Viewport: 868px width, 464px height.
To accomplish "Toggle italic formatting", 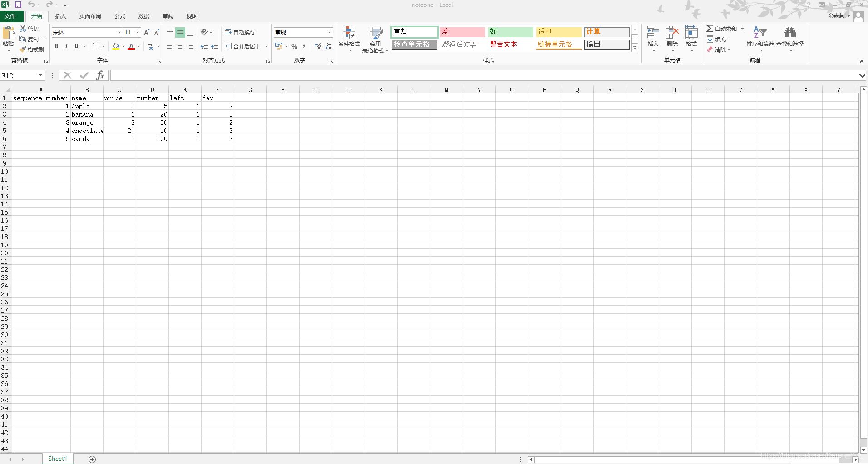I will (66, 46).
